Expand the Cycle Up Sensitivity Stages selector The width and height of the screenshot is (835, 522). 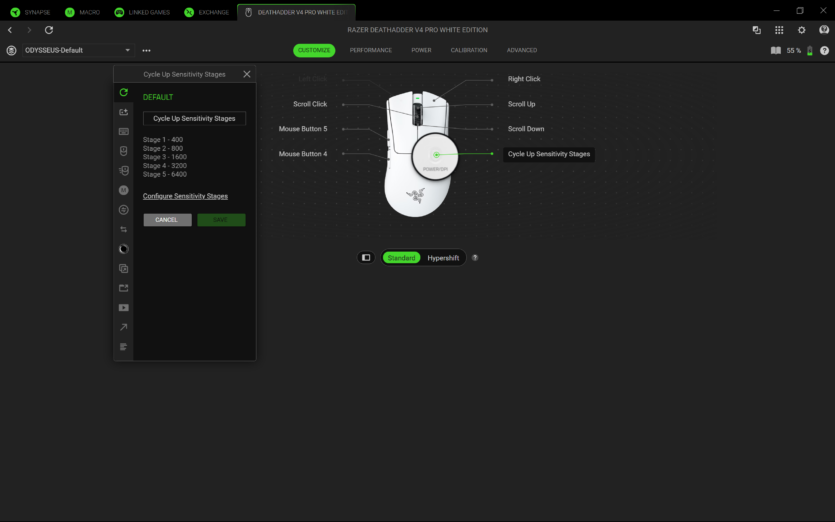tap(194, 118)
